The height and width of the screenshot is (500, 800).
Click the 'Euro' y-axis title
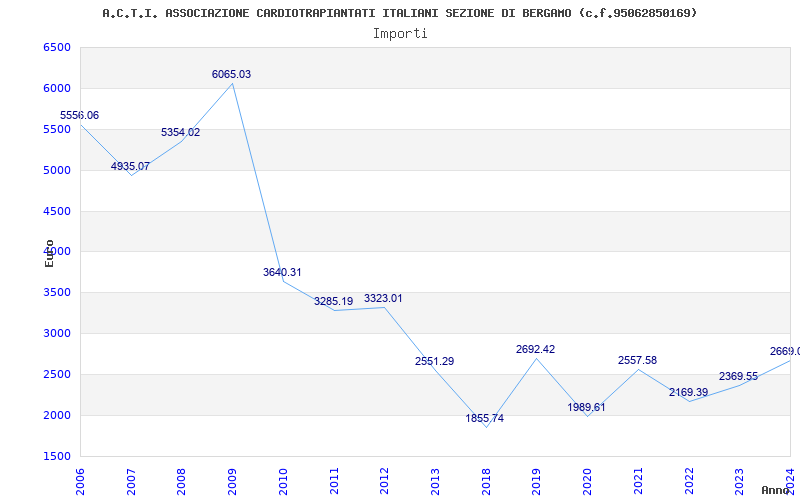pyautogui.click(x=49, y=253)
